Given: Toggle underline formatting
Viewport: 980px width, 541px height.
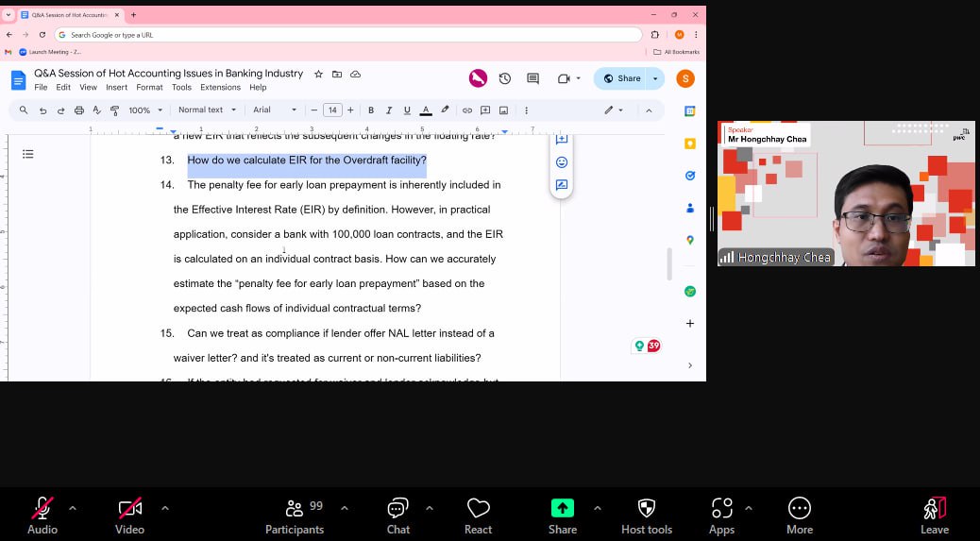Looking at the screenshot, I should pyautogui.click(x=407, y=110).
